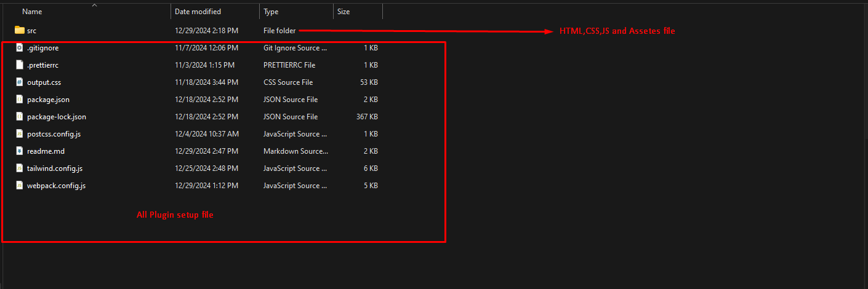Click the .prettierrc file icon

pos(19,65)
